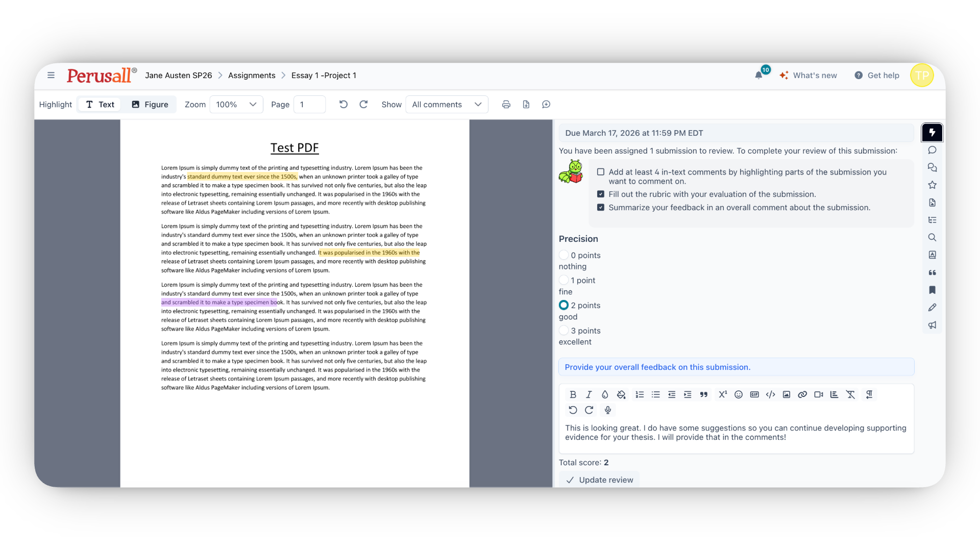Decrease indent in feedback editor
980x551 pixels.
click(672, 394)
